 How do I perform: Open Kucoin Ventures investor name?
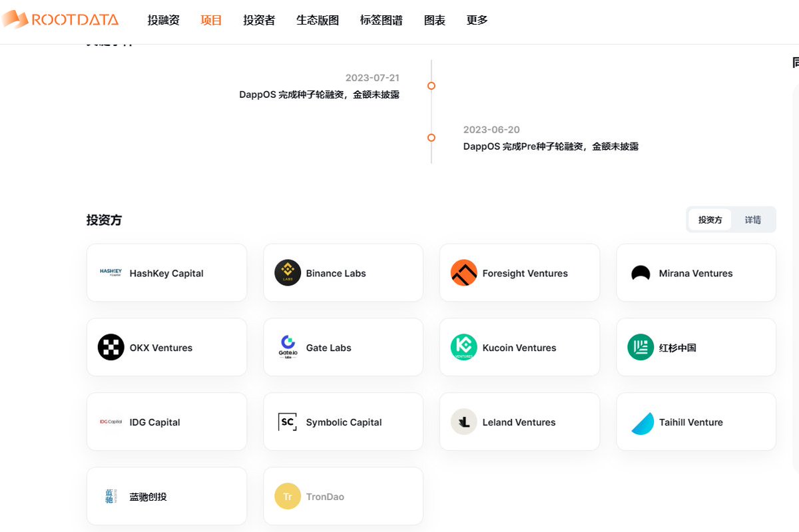pos(519,348)
